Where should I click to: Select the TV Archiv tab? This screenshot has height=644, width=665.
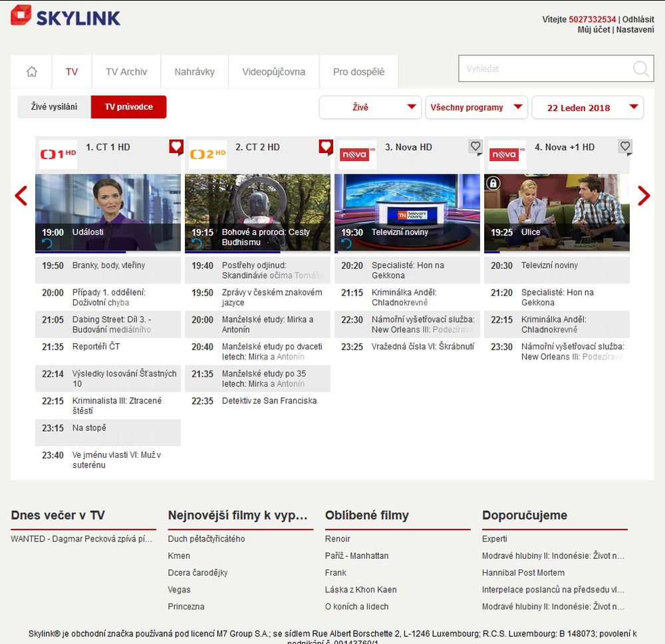126,71
